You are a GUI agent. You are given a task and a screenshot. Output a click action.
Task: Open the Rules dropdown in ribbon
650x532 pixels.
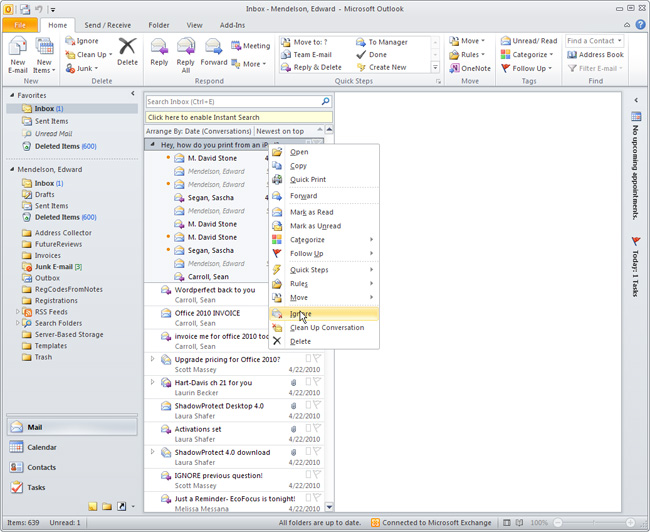[467, 54]
